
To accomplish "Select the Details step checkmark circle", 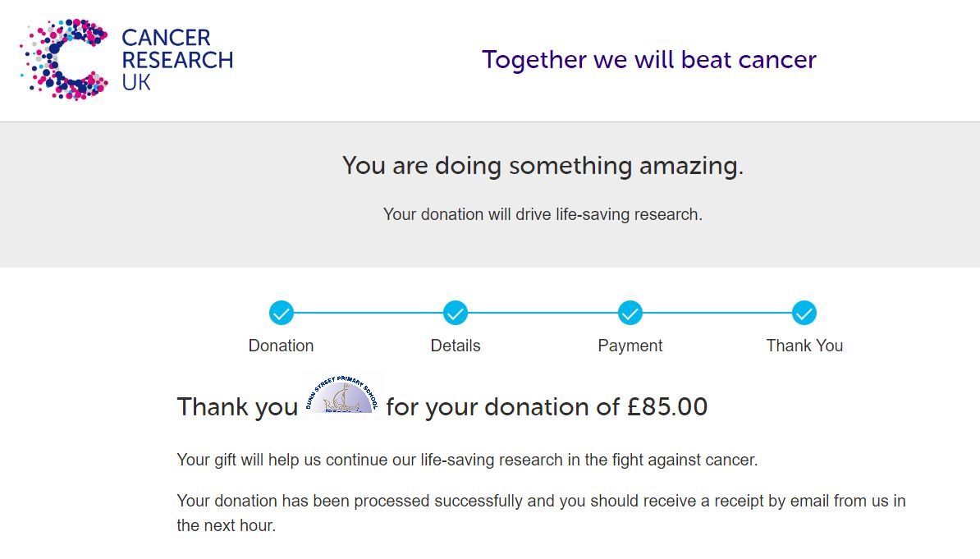I will click(456, 313).
